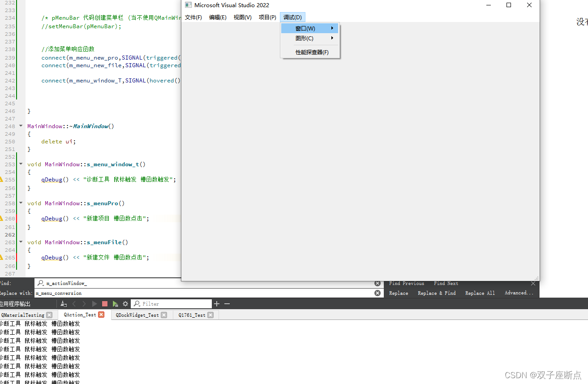Click the grey run play icon
The width and height of the screenshot is (588, 384).
pyautogui.click(x=94, y=304)
